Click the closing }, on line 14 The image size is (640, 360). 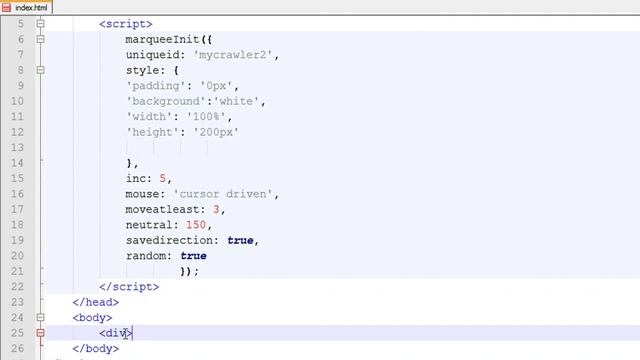pos(132,163)
